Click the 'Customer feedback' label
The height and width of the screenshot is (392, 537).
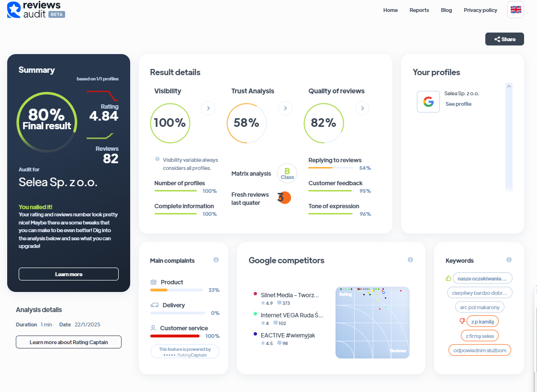click(x=336, y=183)
